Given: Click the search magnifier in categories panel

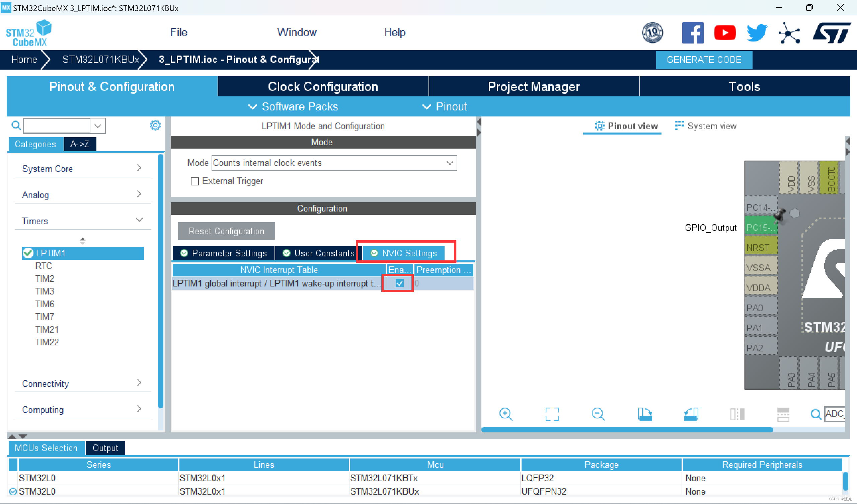Looking at the screenshot, I should tap(16, 125).
